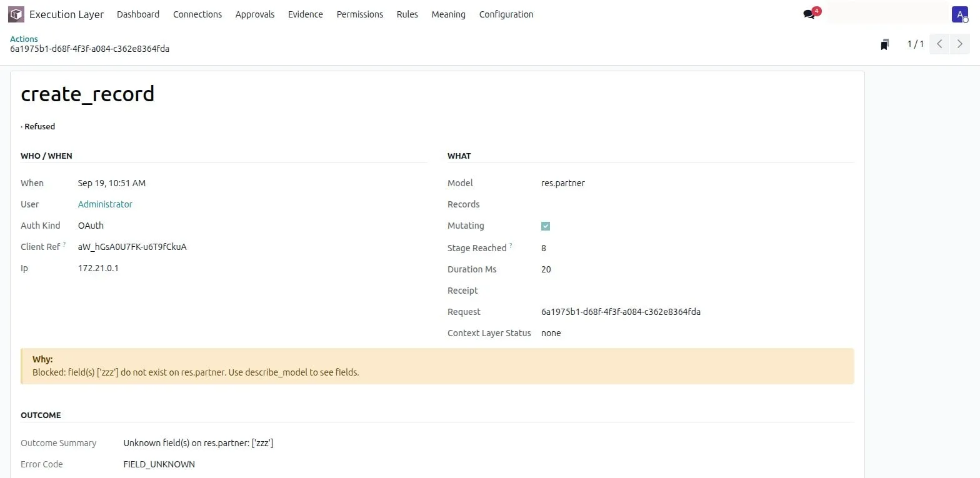
Task: Open the Connections menu
Action: [197, 14]
